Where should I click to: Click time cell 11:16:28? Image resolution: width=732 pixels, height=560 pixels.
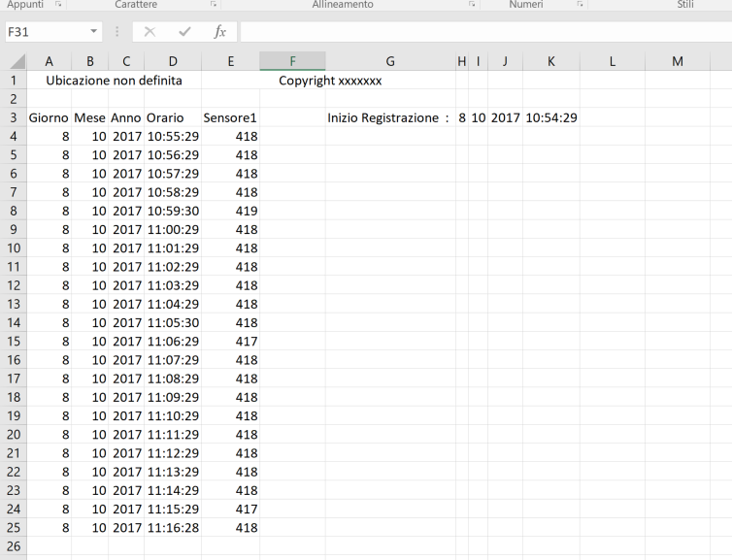(x=173, y=527)
